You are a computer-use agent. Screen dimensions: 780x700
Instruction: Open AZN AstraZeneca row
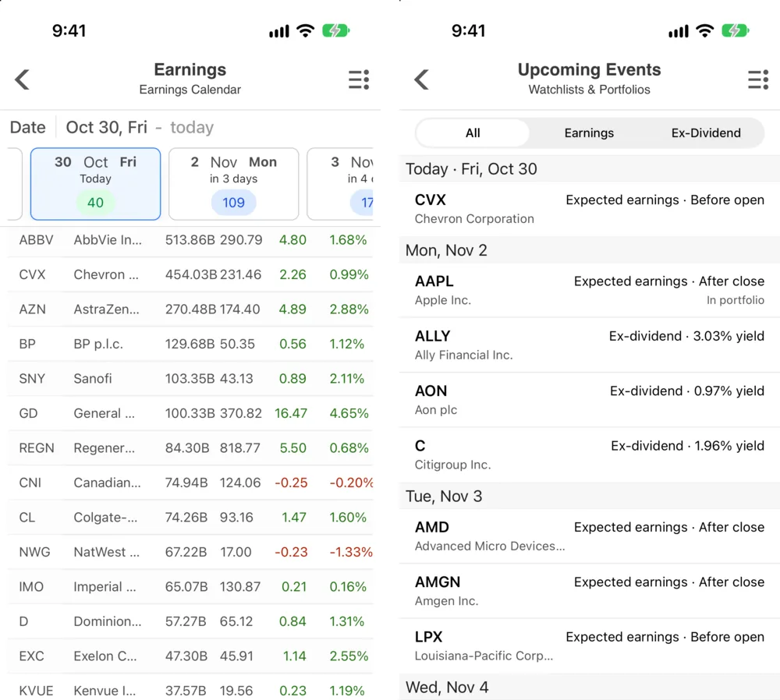(x=190, y=309)
